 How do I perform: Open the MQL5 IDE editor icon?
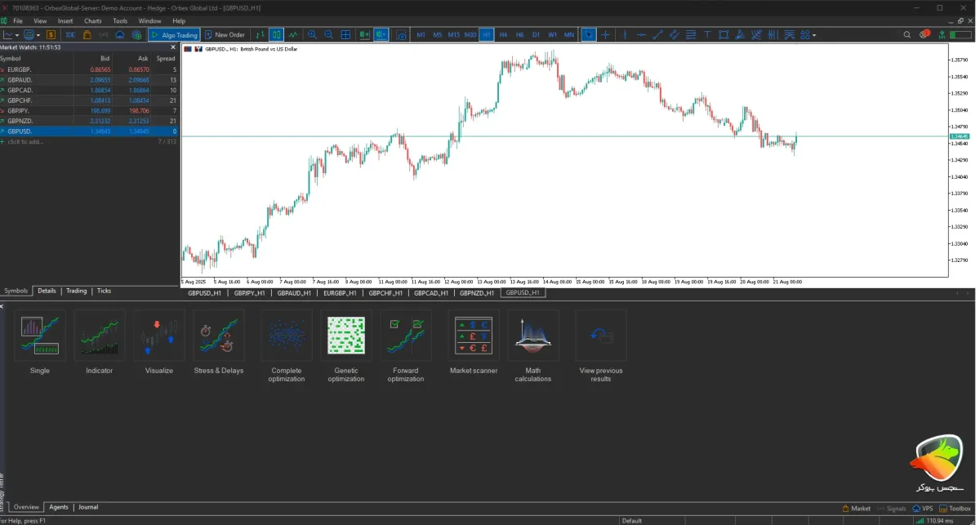coord(70,35)
